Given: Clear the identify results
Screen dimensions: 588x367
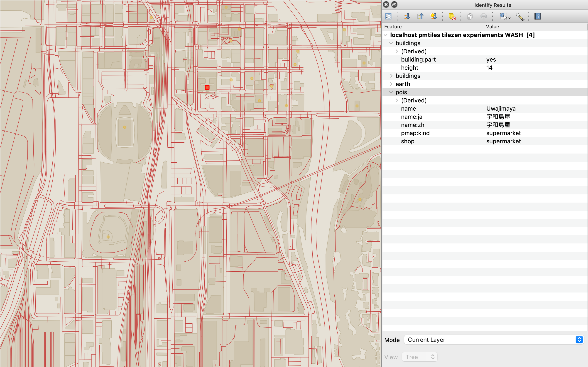Looking at the screenshot, I should coord(452,16).
